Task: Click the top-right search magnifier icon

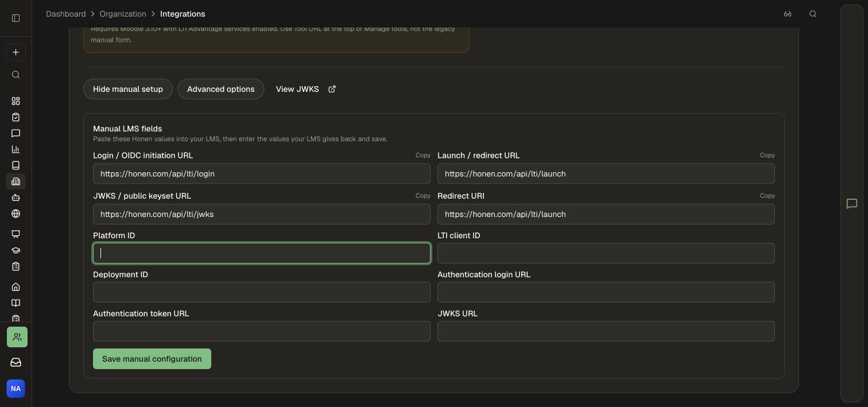Action: tap(813, 14)
